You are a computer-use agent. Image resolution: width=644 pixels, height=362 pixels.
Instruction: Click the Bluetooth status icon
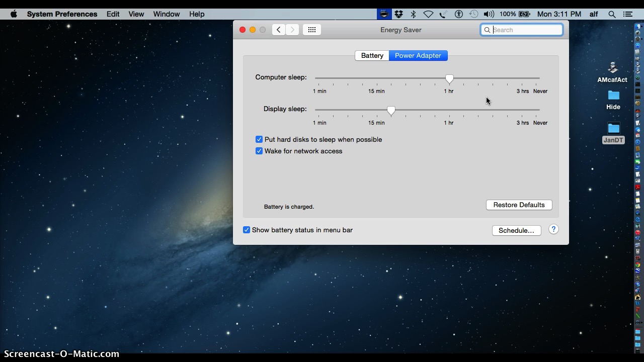414,14
